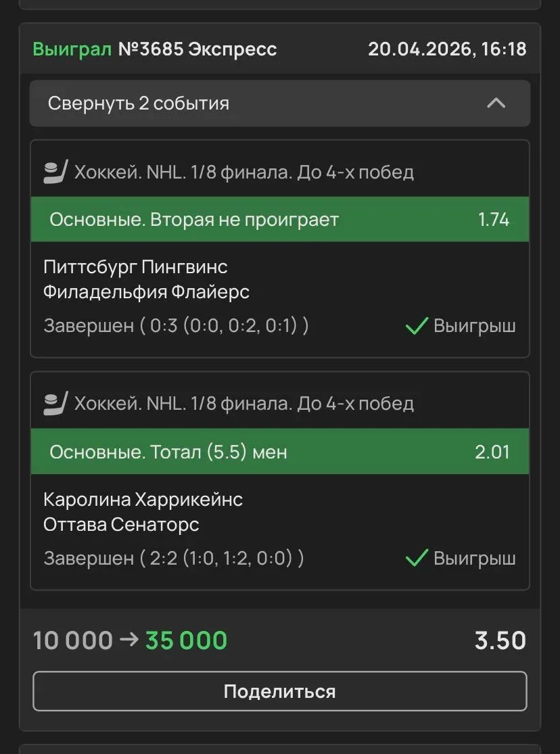The height and width of the screenshot is (754, 560).
Task: Click the bet date 20.04.2026, 16:18
Action: click(447, 49)
